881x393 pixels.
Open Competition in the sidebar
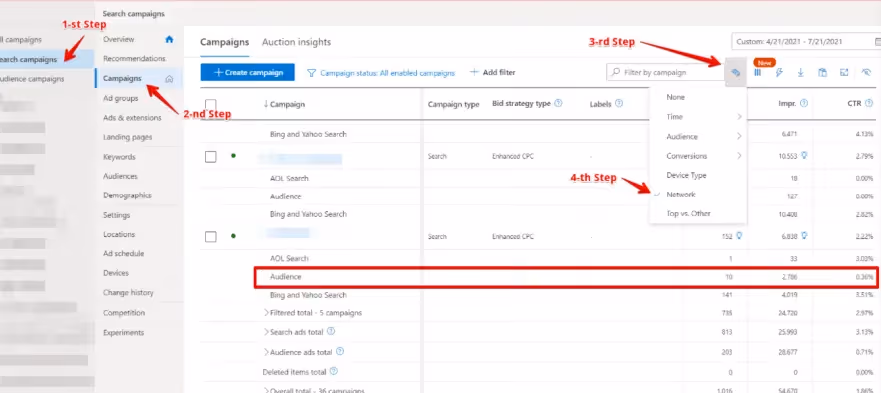[124, 313]
